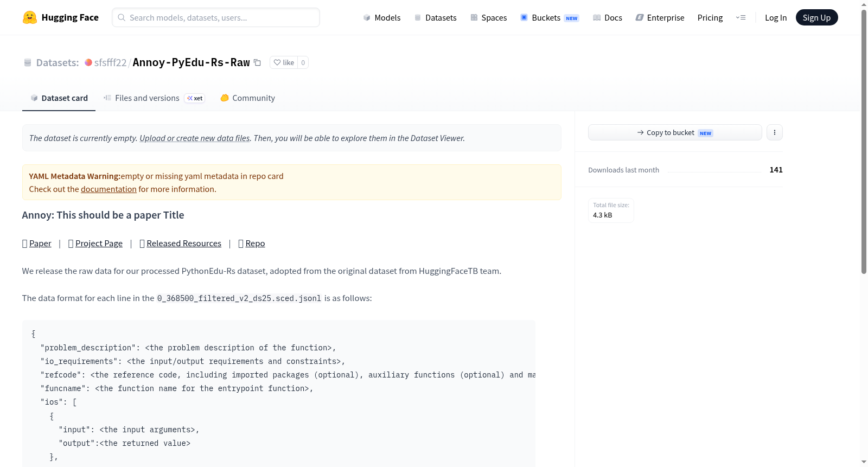
Task: Click the Docs book icon
Action: (x=597, y=17)
